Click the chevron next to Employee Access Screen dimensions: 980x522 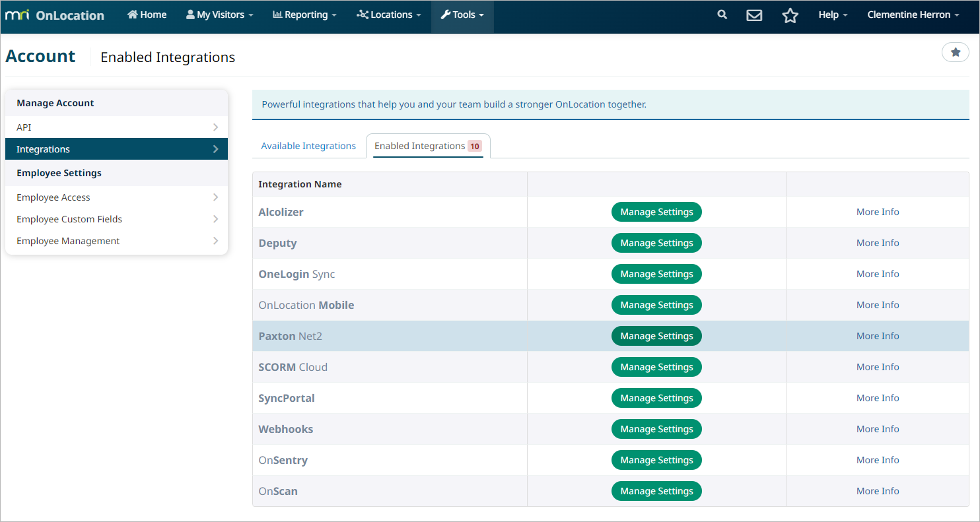[216, 197]
